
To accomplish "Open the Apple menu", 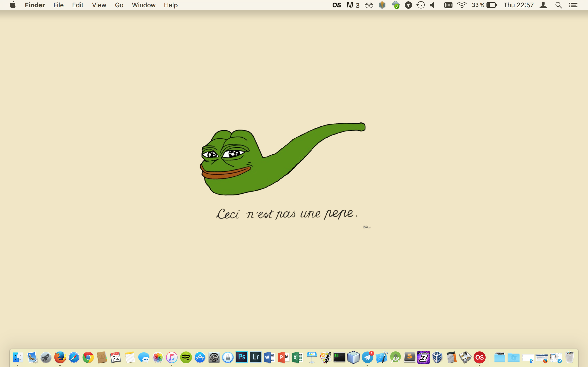I will (13, 5).
